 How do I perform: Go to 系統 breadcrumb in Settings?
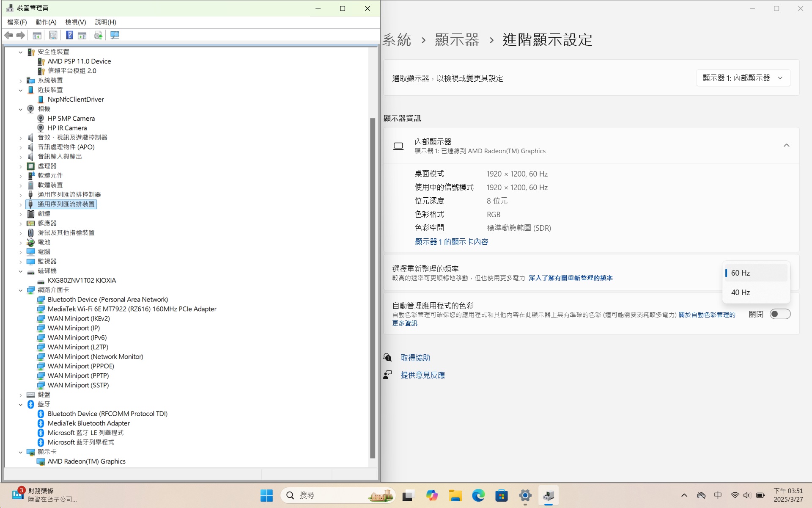[397, 40]
